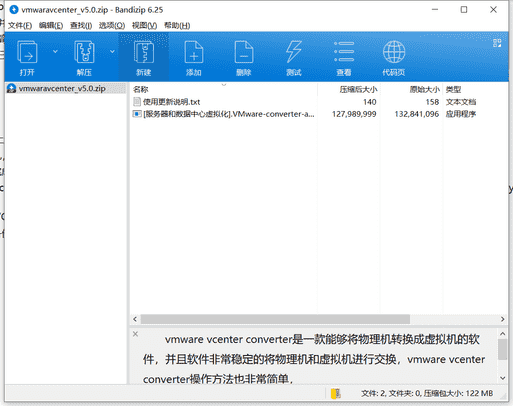Image resolution: width=513 pixels, height=406 pixels.
Task: Close the Bandizip window
Action: 493,10
